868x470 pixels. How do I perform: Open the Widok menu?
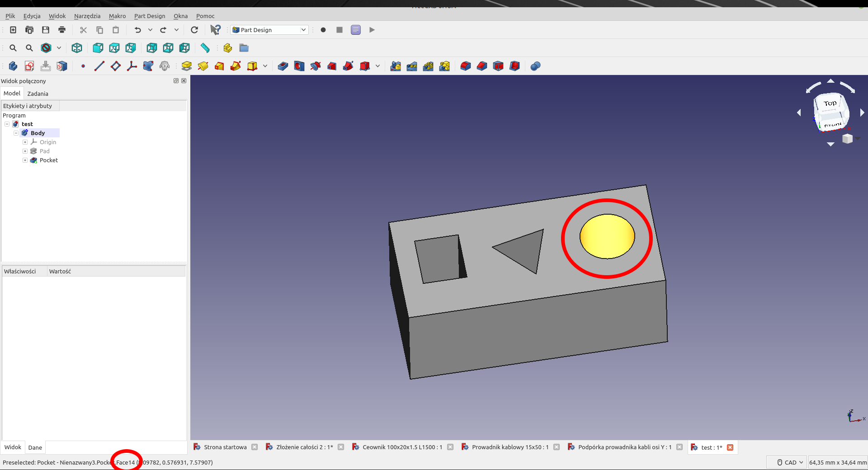click(x=57, y=16)
